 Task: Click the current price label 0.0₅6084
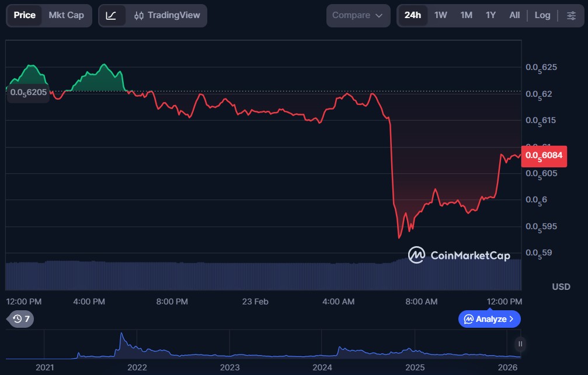[x=544, y=155]
